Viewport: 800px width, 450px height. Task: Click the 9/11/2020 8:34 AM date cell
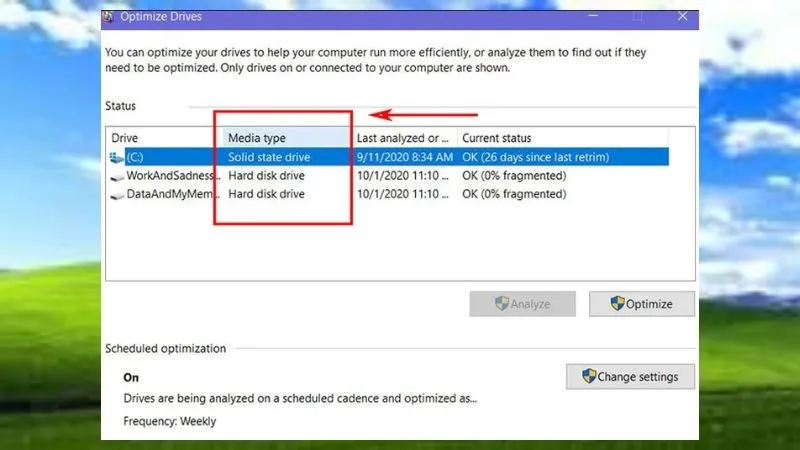point(405,157)
